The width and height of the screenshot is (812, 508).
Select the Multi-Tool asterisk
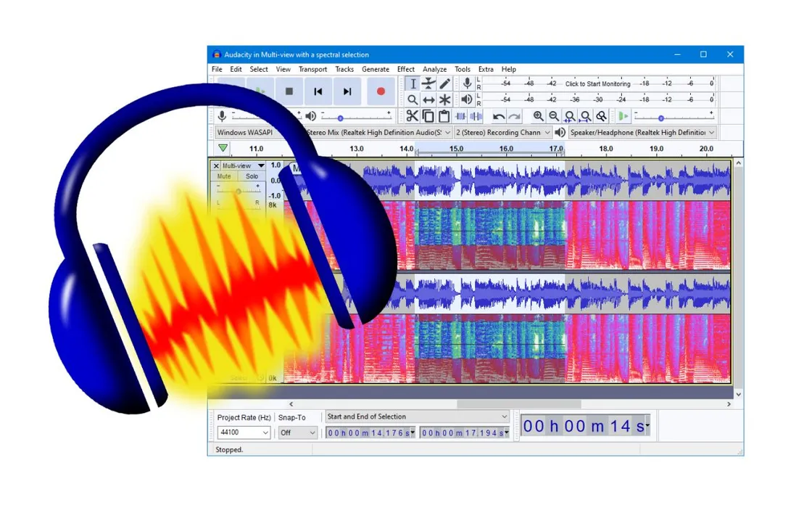pyautogui.click(x=445, y=99)
